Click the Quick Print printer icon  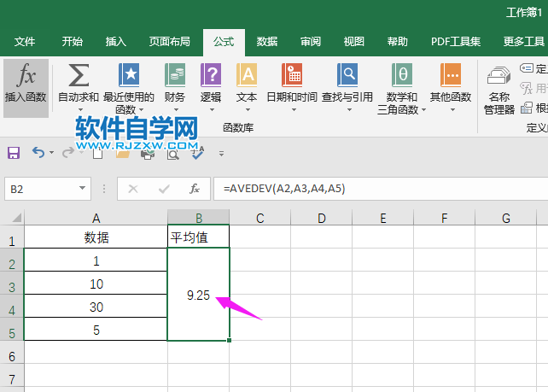[x=148, y=154]
